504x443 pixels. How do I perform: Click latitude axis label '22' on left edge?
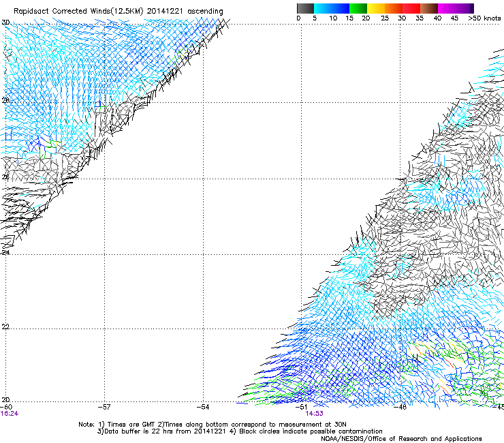tap(5, 326)
